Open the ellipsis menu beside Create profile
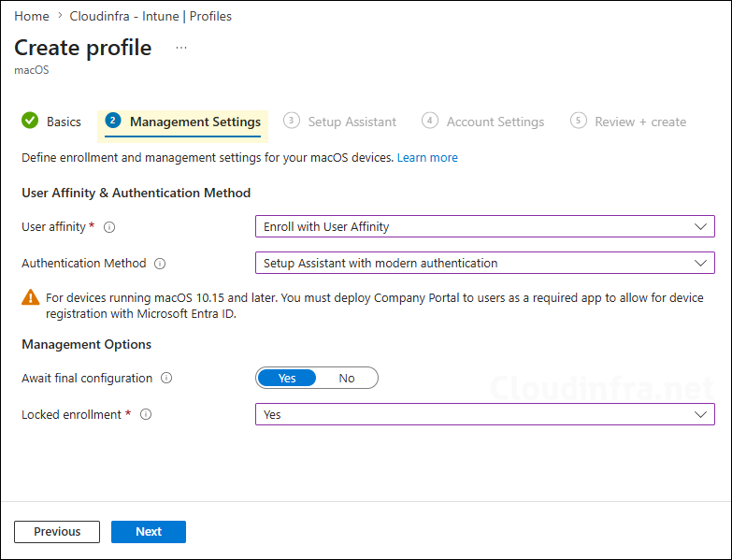The height and width of the screenshot is (560, 732). click(x=181, y=48)
